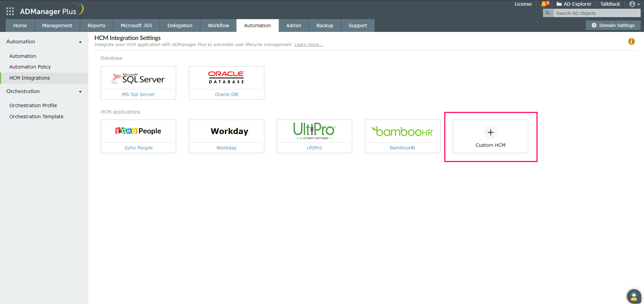The height and width of the screenshot is (304, 644).
Task: Open the Reports tab
Action: click(97, 26)
